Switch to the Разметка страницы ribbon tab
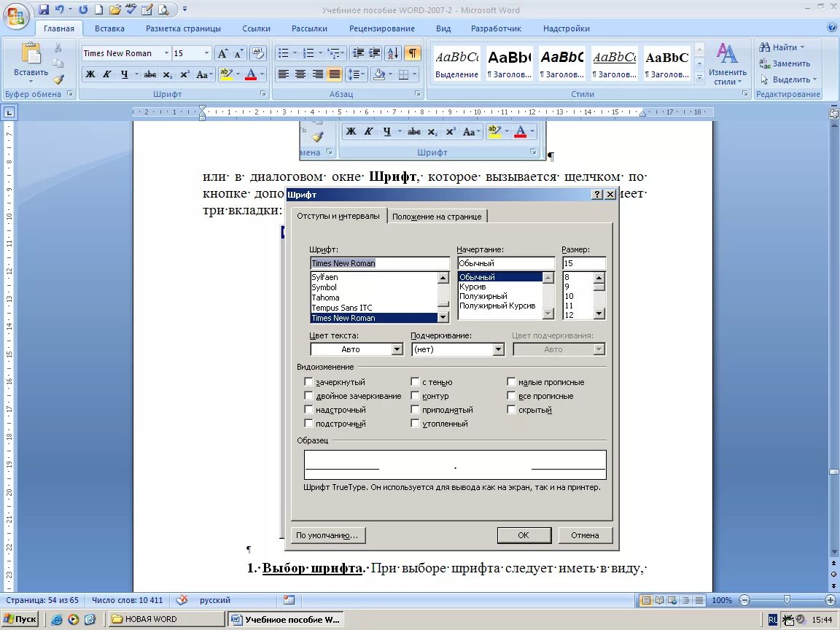840x630 pixels. tap(183, 28)
